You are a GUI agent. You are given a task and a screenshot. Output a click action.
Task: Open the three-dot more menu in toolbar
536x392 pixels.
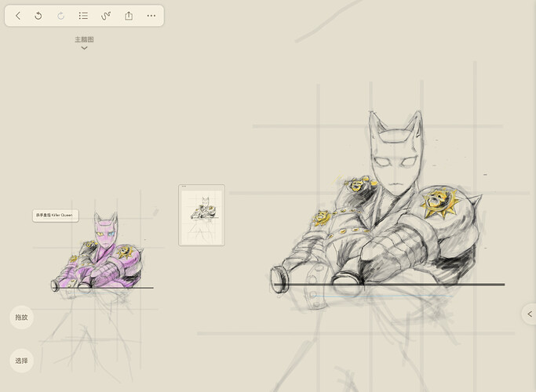[x=151, y=16]
